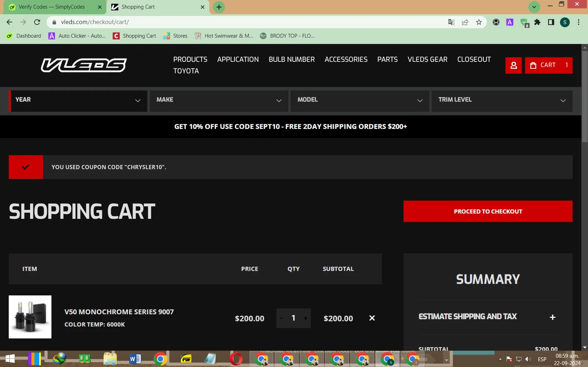The width and height of the screenshot is (588, 367).
Task: Bookmark page with star icon
Action: coord(479,22)
